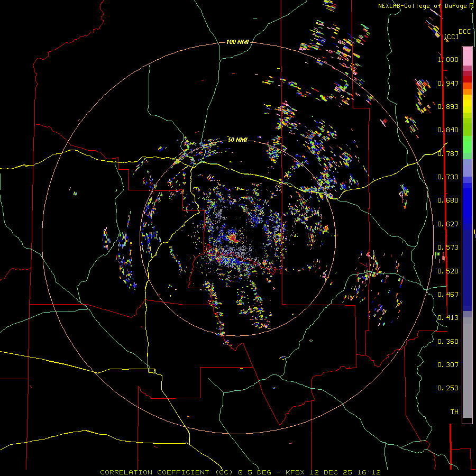Click the CORRELATION COEFFICIENT caption text

(166, 472)
